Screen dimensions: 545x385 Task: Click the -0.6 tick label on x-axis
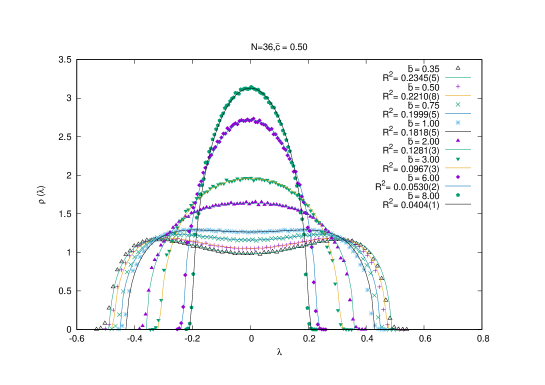pyautogui.click(x=76, y=338)
